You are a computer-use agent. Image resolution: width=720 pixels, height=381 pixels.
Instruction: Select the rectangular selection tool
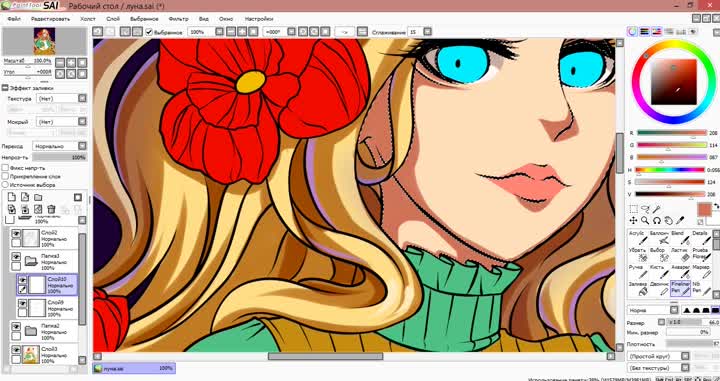(633, 209)
